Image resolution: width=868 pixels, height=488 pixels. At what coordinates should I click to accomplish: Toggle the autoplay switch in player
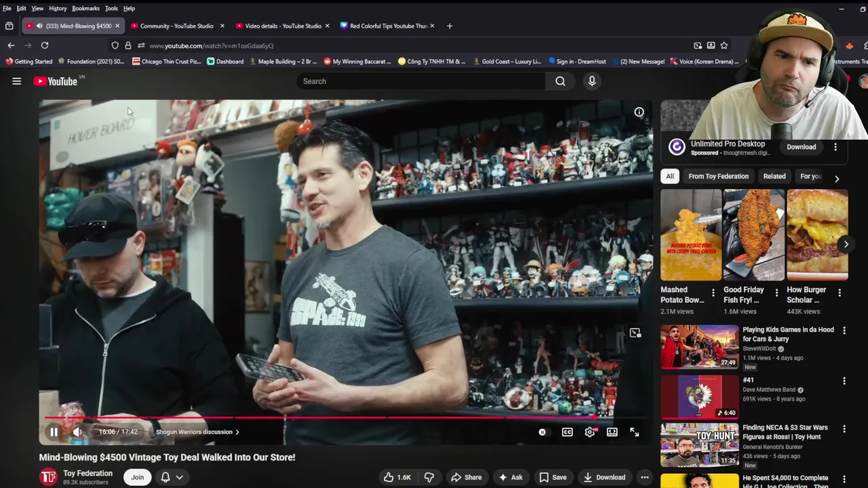click(542, 432)
